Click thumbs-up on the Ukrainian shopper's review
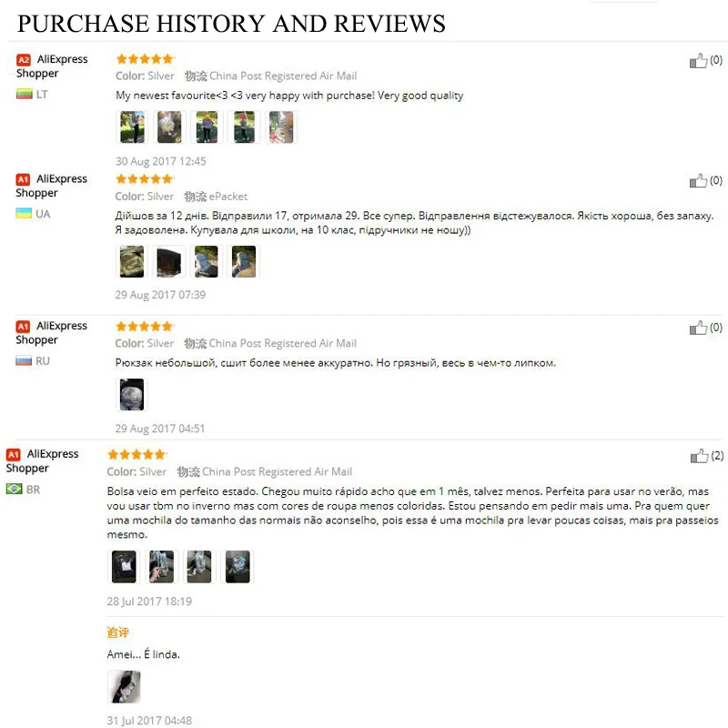Image resolution: width=728 pixels, height=728 pixels. point(698,180)
